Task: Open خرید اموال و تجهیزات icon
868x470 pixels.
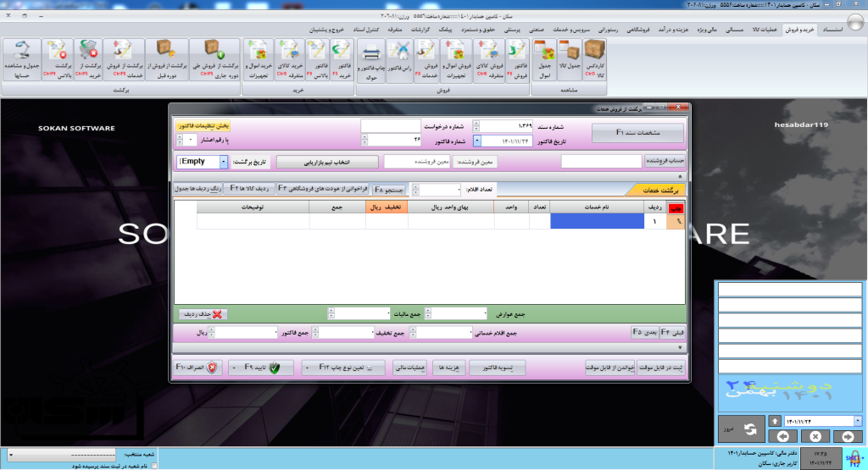Action: coord(259,60)
